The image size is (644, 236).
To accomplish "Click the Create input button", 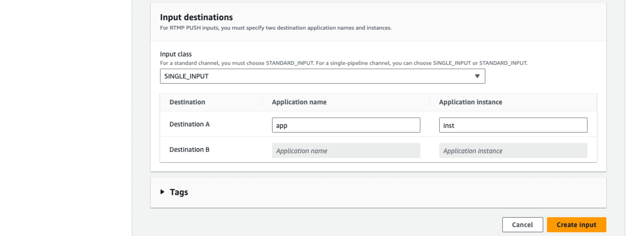I will 576,225.
